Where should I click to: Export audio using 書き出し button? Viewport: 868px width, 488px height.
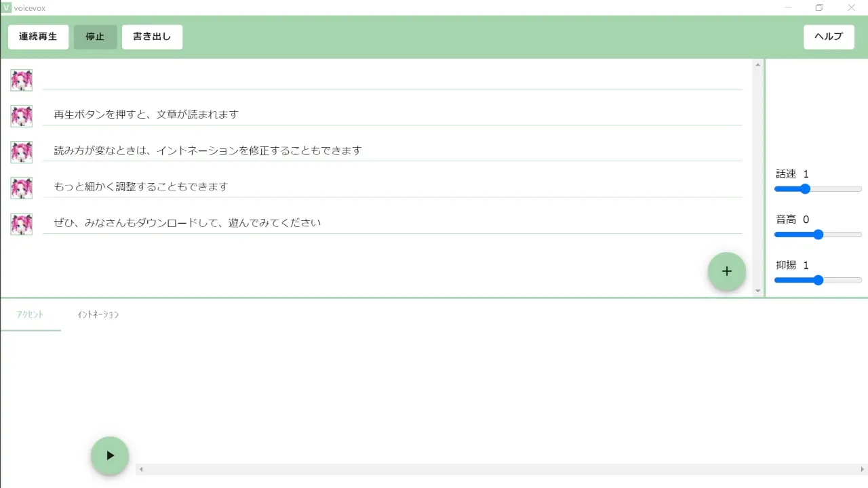click(152, 37)
